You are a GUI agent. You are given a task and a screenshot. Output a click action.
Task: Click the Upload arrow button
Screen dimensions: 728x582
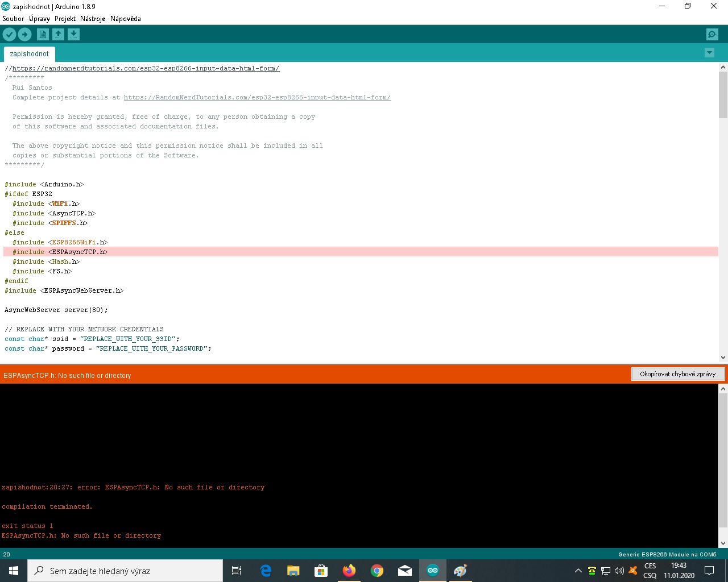24,35
